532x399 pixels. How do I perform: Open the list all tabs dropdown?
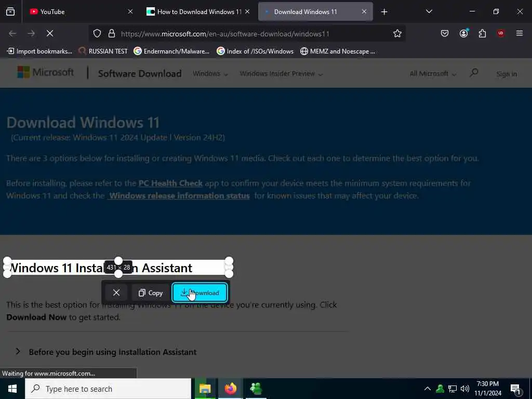tap(429, 11)
